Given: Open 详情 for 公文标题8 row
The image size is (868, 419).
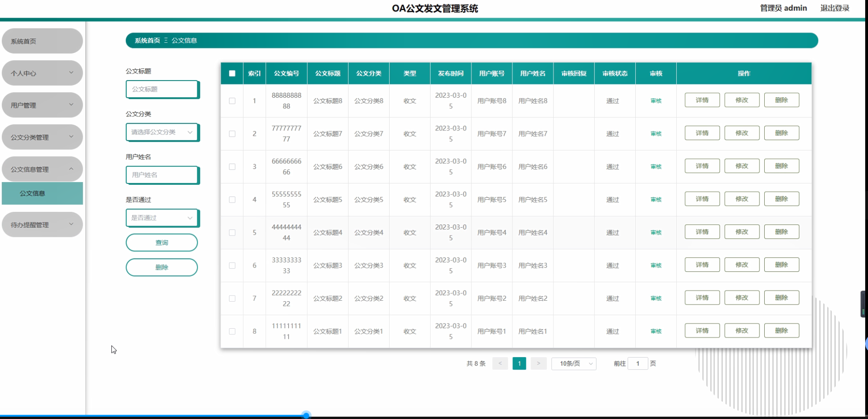Looking at the screenshot, I should pyautogui.click(x=702, y=100).
